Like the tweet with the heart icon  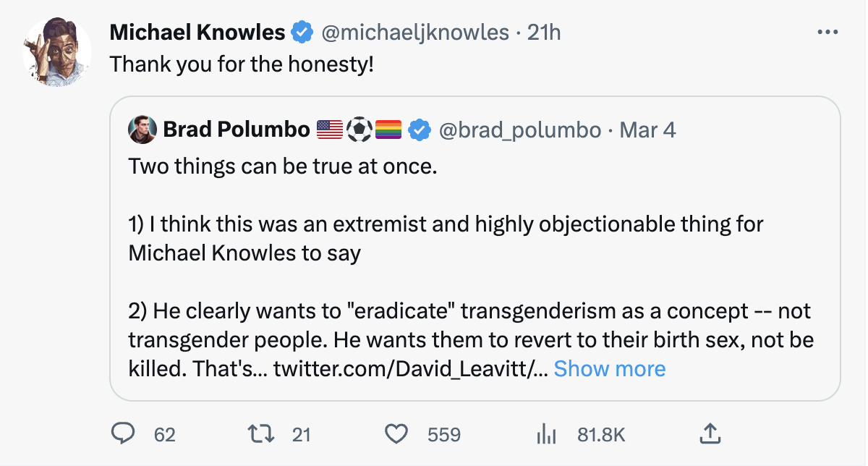(396, 433)
